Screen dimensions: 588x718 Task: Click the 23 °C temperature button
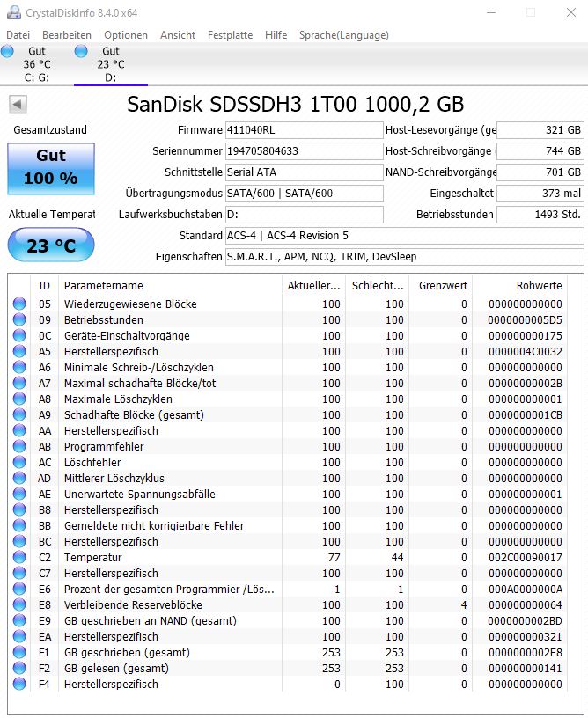pyautogui.click(x=51, y=245)
